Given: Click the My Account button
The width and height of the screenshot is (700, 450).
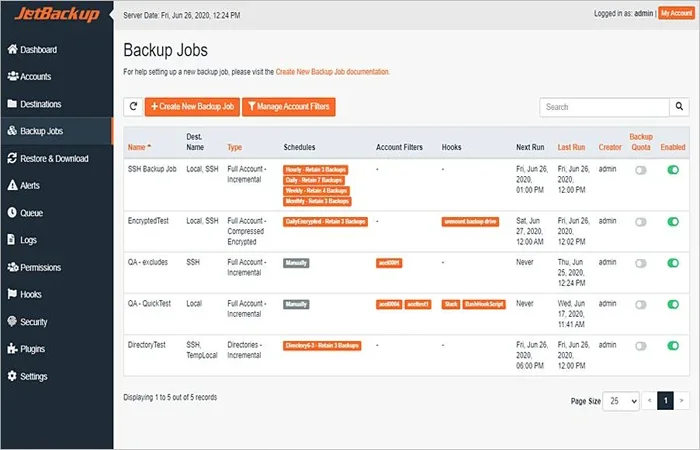Looking at the screenshot, I should (675, 12).
